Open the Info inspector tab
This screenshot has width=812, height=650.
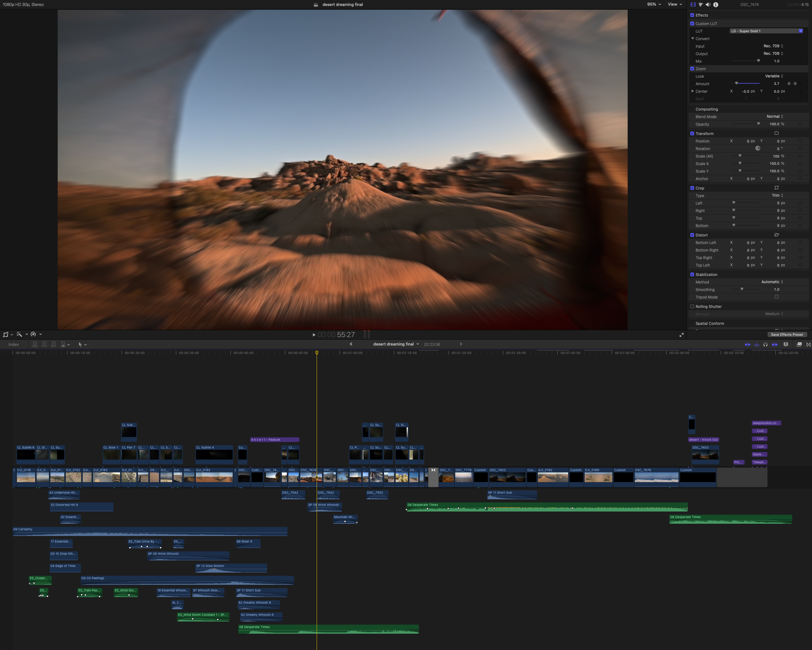point(716,5)
